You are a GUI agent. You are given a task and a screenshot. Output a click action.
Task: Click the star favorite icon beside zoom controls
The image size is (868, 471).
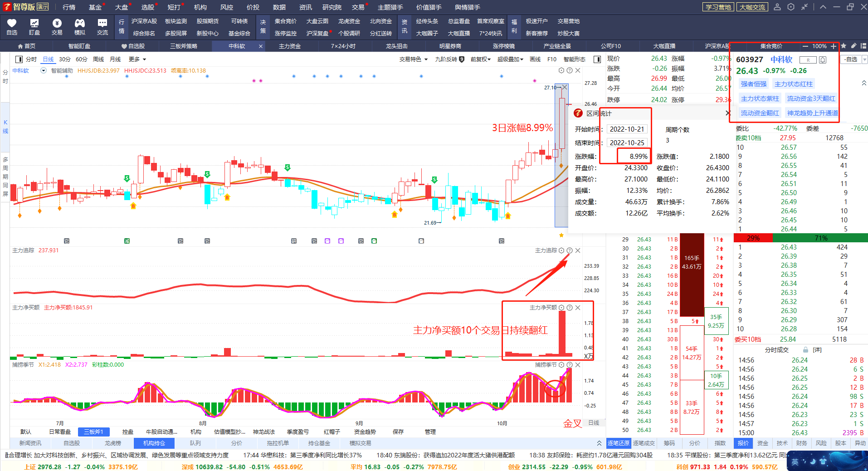pyautogui.click(x=844, y=46)
